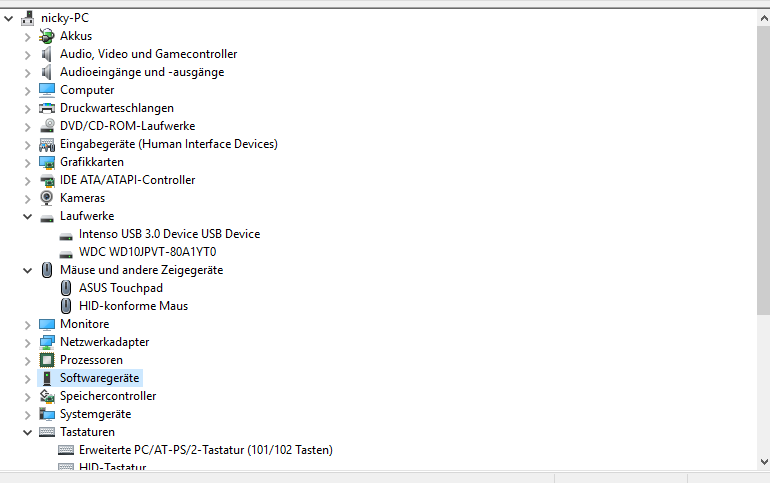Click the Netzwerkadapter network icon
Screen dimensions: 770x483
click(x=47, y=342)
